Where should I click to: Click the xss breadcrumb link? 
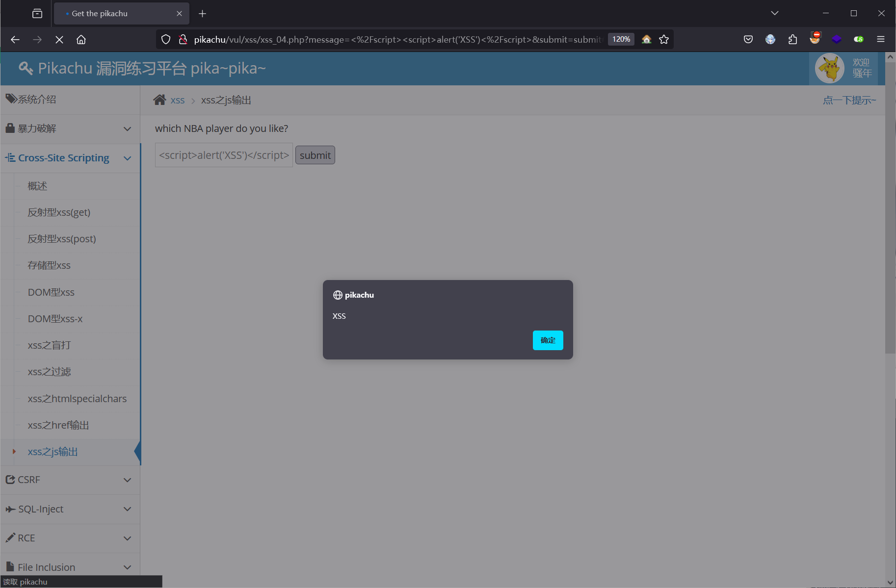[178, 101]
